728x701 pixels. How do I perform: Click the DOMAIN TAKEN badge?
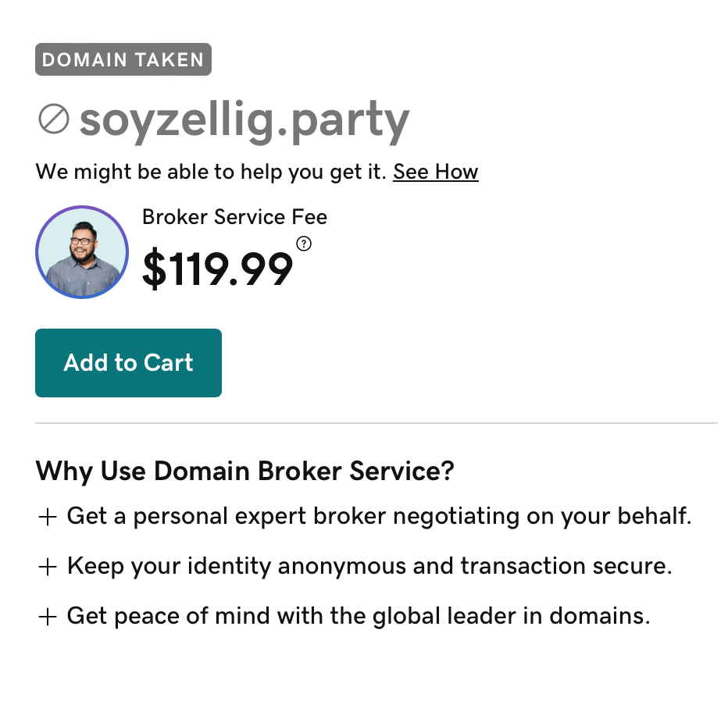coord(123,60)
